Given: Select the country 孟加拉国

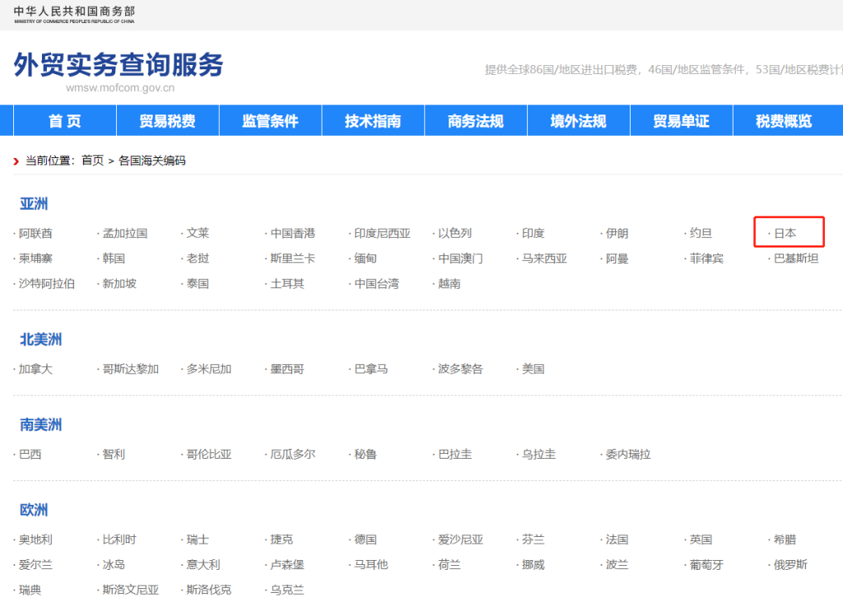Looking at the screenshot, I should [125, 233].
